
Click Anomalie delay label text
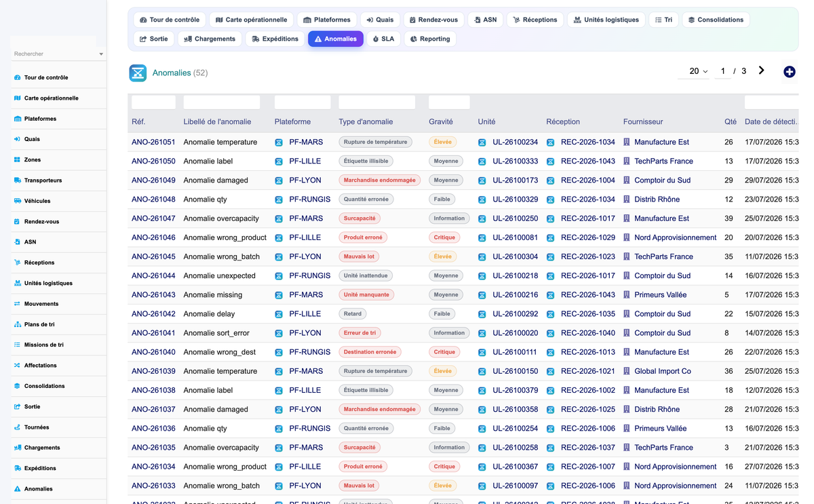[210, 314]
